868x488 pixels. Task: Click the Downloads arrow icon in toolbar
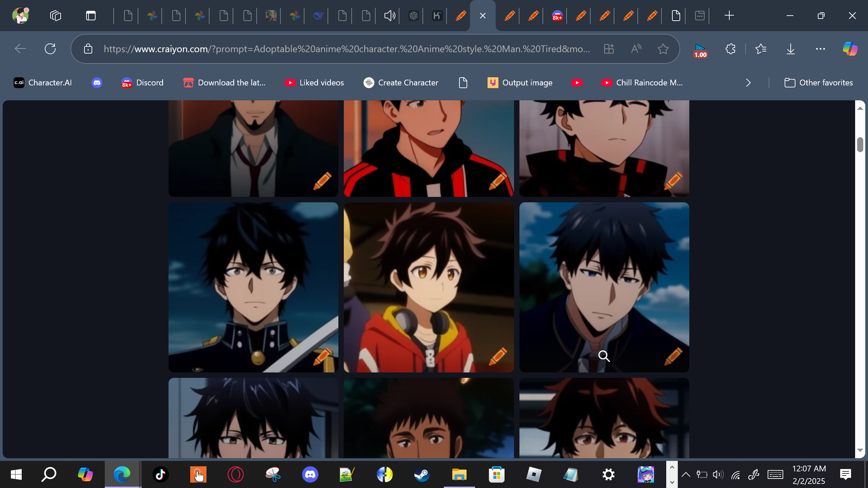pos(790,49)
